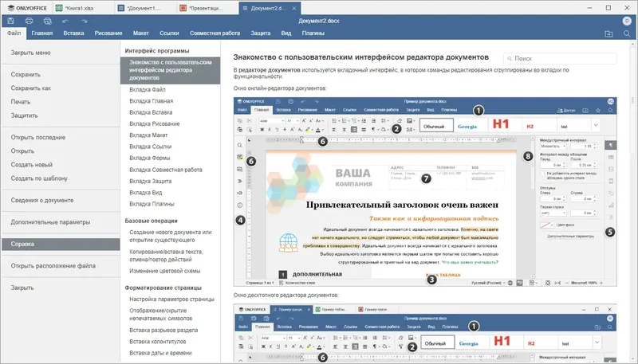638x364 pixels.
Task: Open Отображение/скрытие непечатаемых символов topic
Action: click(x=170, y=315)
